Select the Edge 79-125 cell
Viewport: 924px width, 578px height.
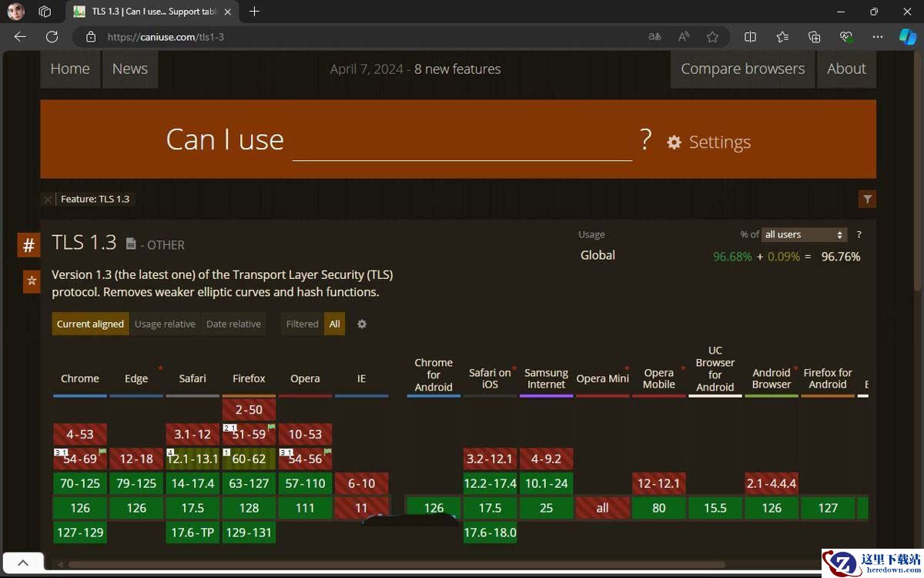coord(136,483)
